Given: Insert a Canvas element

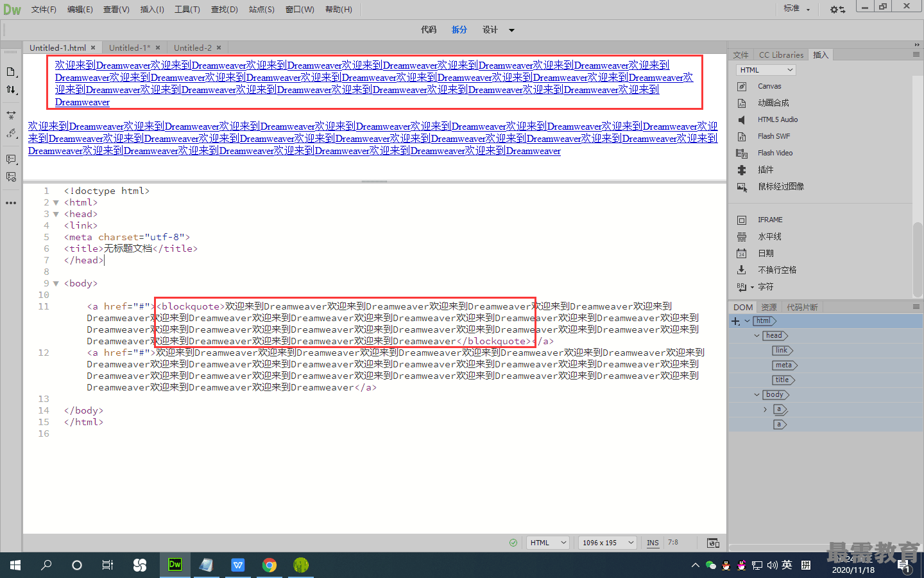Looking at the screenshot, I should (x=769, y=86).
